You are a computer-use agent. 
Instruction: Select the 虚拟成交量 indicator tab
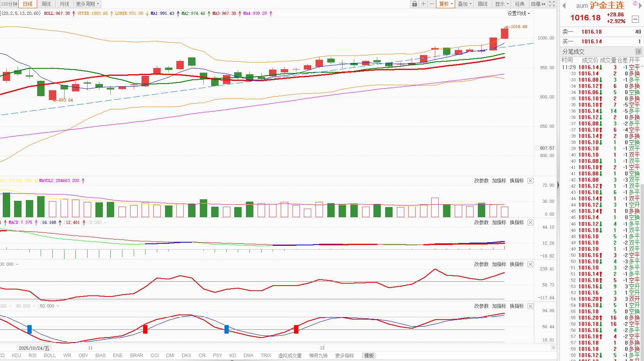pyautogui.click(x=290, y=356)
